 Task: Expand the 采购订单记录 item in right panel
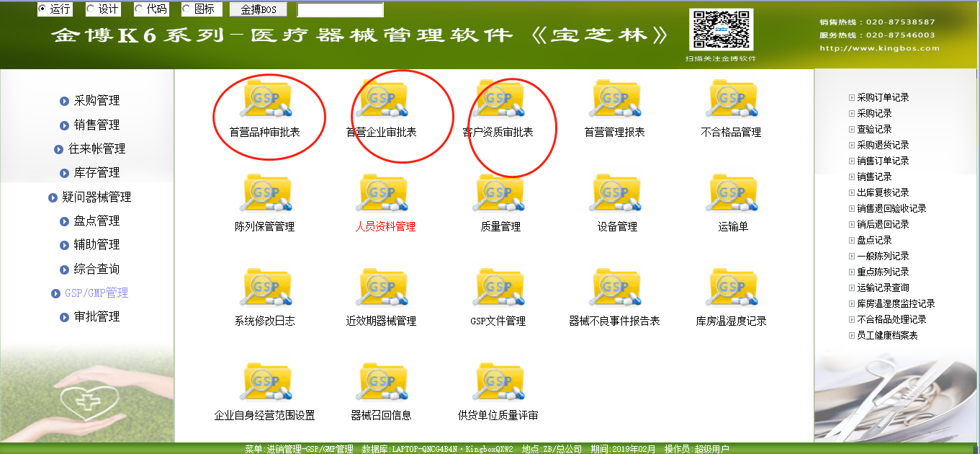pos(852,97)
